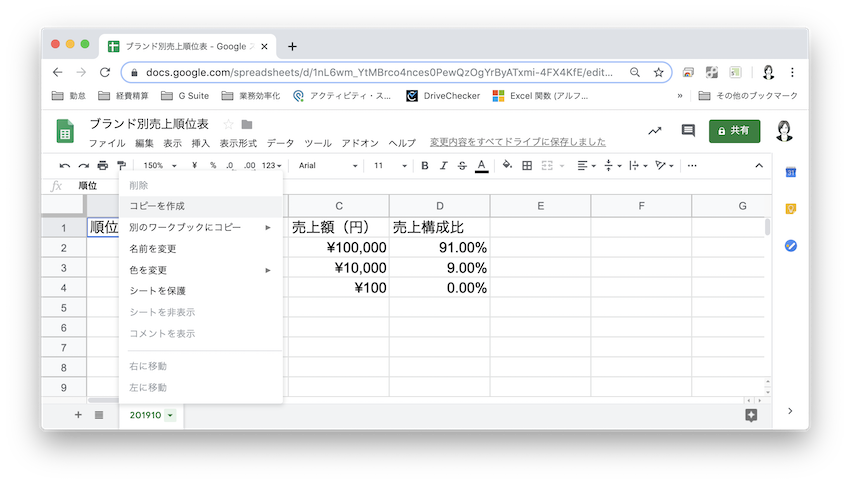The image size is (850, 484).
Task: Toggle bold formatting
Action: 424,165
